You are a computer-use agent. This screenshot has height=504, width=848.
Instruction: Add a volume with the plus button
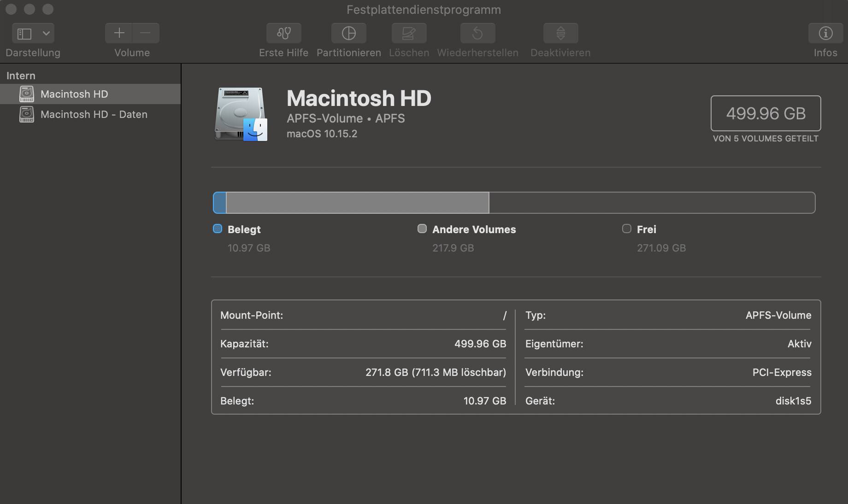pos(119,33)
